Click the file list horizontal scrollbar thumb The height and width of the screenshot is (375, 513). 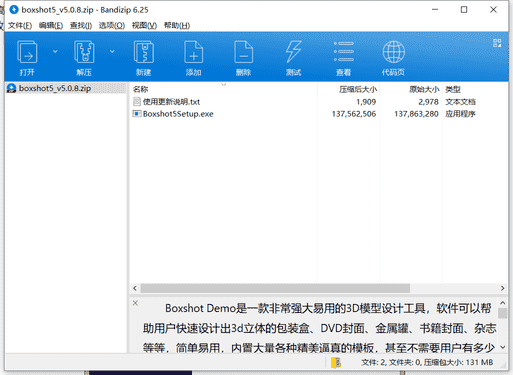[275, 288]
